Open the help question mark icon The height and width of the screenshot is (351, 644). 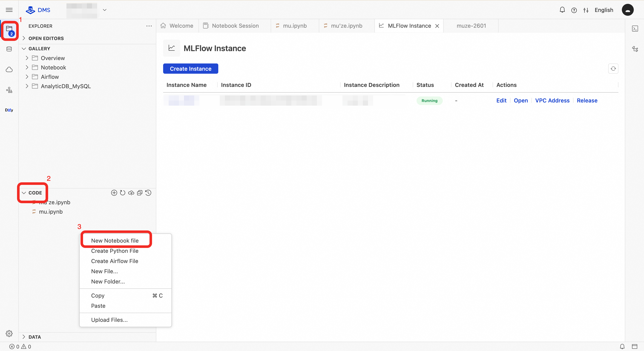pos(574,10)
